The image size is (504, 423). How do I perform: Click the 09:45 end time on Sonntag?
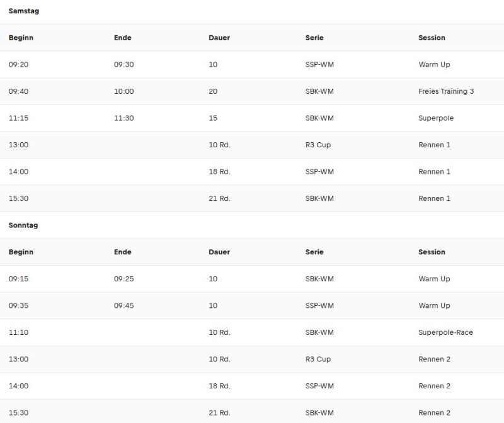(123, 305)
